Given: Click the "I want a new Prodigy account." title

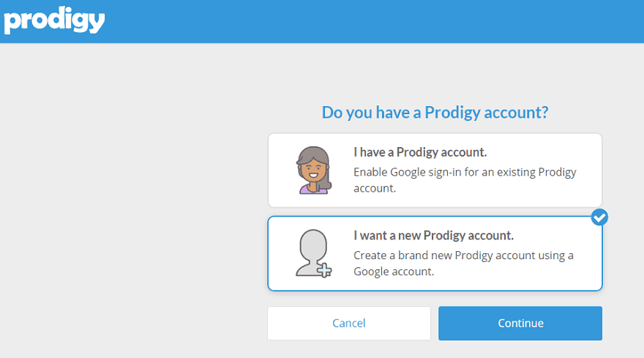Looking at the screenshot, I should point(433,236).
